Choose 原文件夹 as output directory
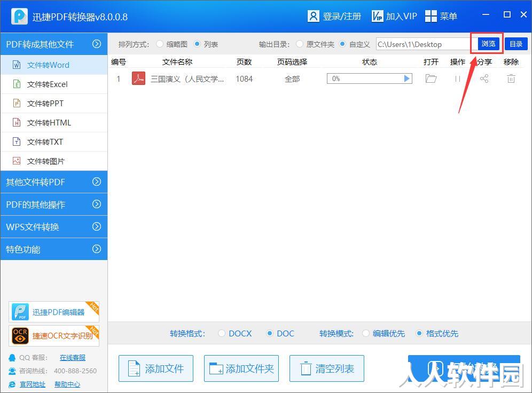532x393 pixels. (x=299, y=44)
